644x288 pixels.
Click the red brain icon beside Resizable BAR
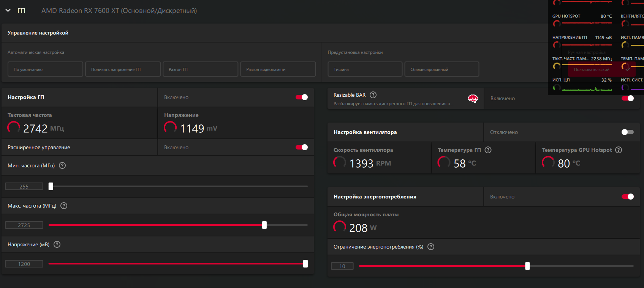tap(473, 99)
